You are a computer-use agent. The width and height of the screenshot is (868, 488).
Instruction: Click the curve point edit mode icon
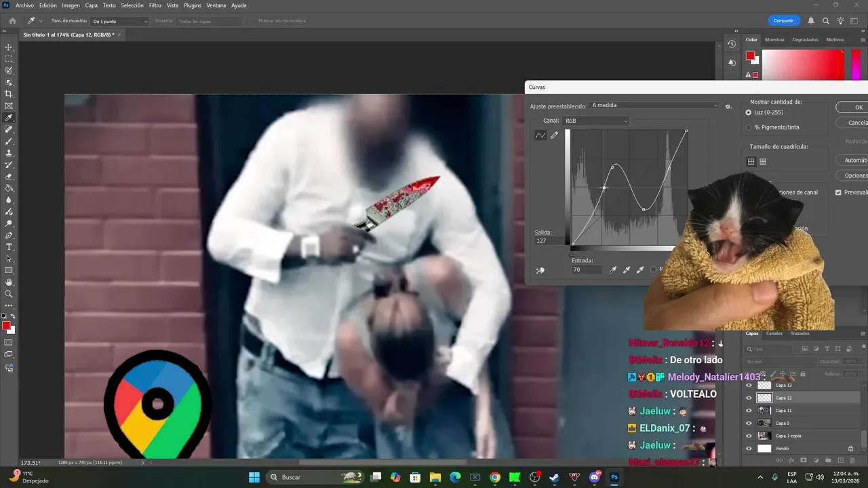tap(540, 136)
